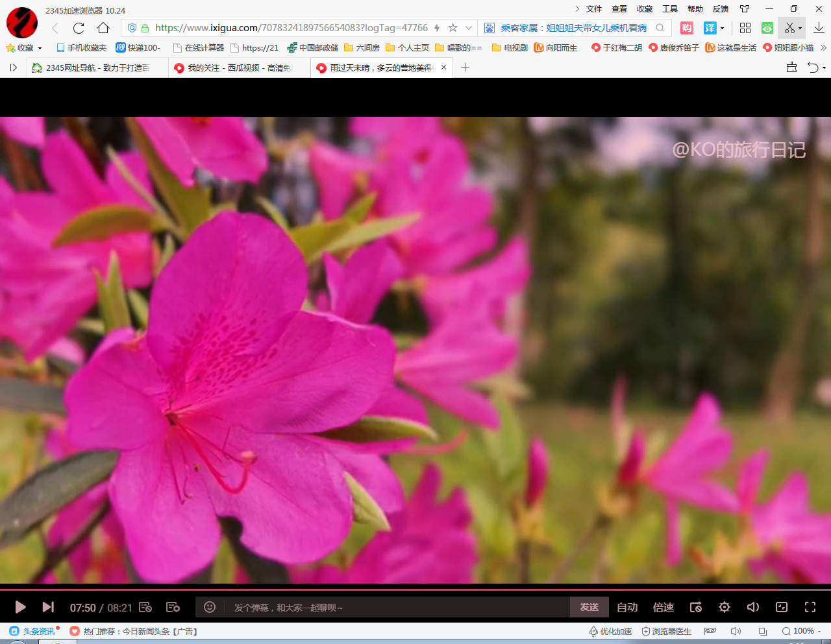This screenshot has width=831, height=644.
Task: Toggle the tab sidebar panel icon
Action: pyautogui.click(x=13, y=68)
